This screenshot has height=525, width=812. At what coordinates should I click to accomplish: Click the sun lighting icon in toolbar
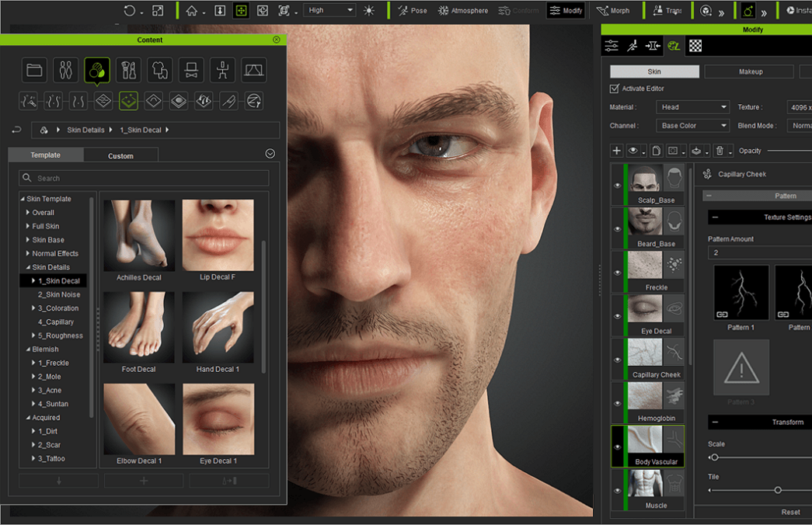[x=369, y=10]
